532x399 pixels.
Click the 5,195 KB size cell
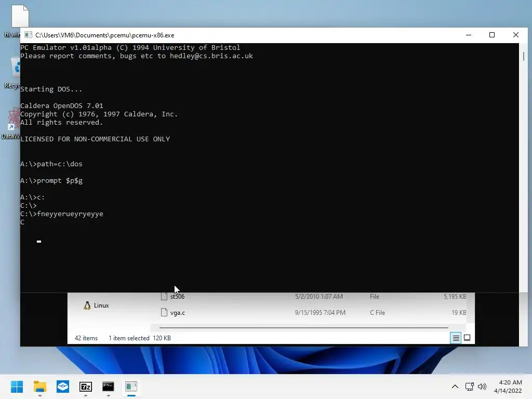coord(455,297)
